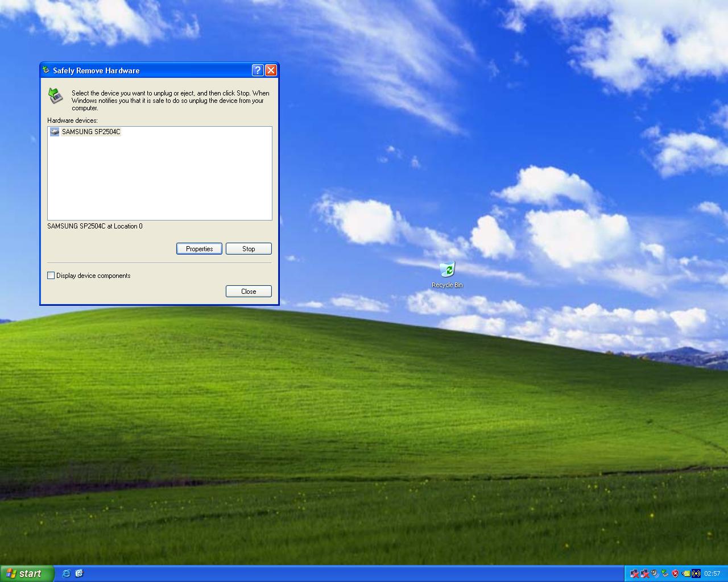Image resolution: width=728 pixels, height=582 pixels.
Task: Click the 'SAMSUNG SP2504C at Location 0' text
Action: [x=95, y=226]
